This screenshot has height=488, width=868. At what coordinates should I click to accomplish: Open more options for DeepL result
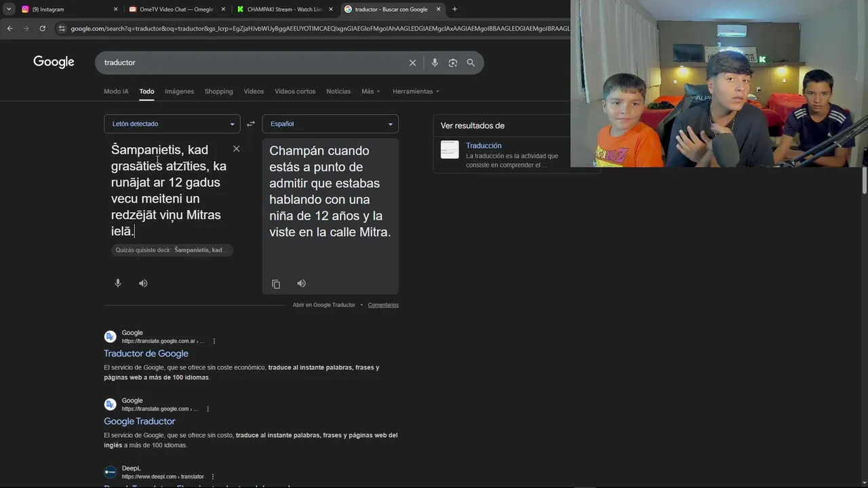[x=212, y=477]
